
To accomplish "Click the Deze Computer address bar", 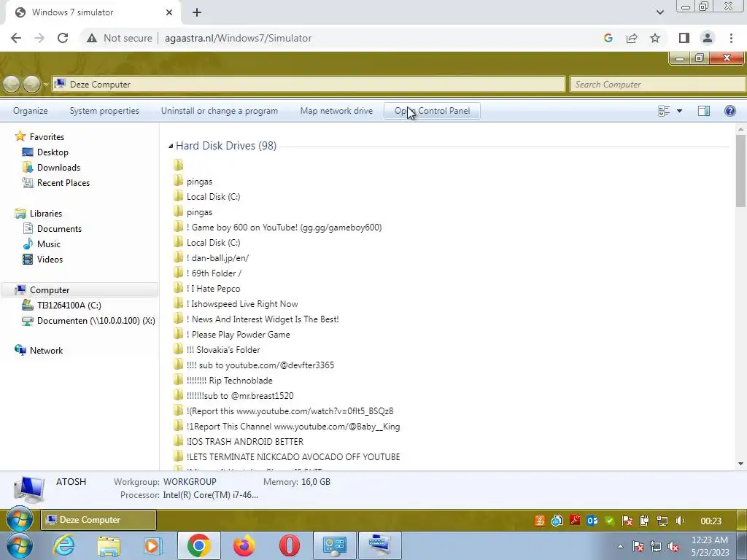I will coord(309,85).
